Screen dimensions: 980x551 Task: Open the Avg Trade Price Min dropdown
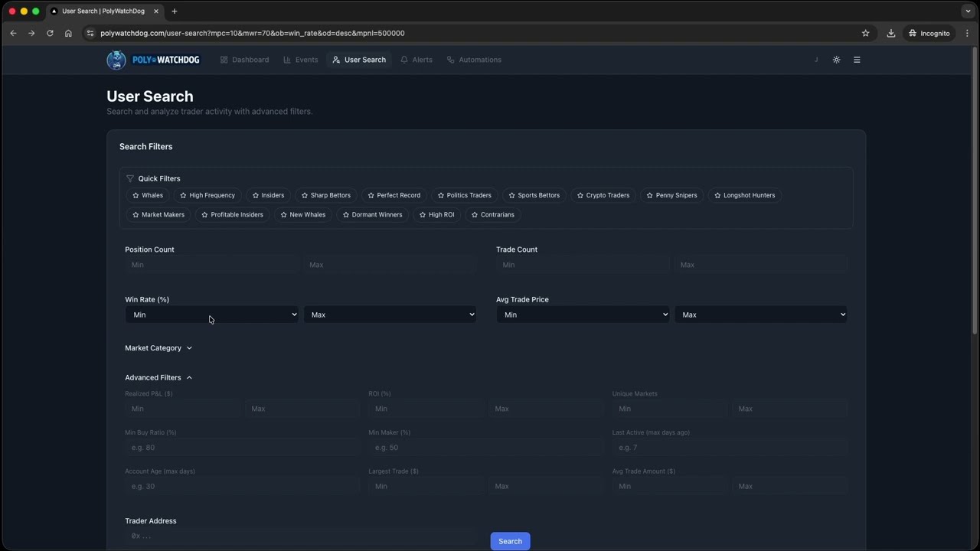click(x=583, y=315)
